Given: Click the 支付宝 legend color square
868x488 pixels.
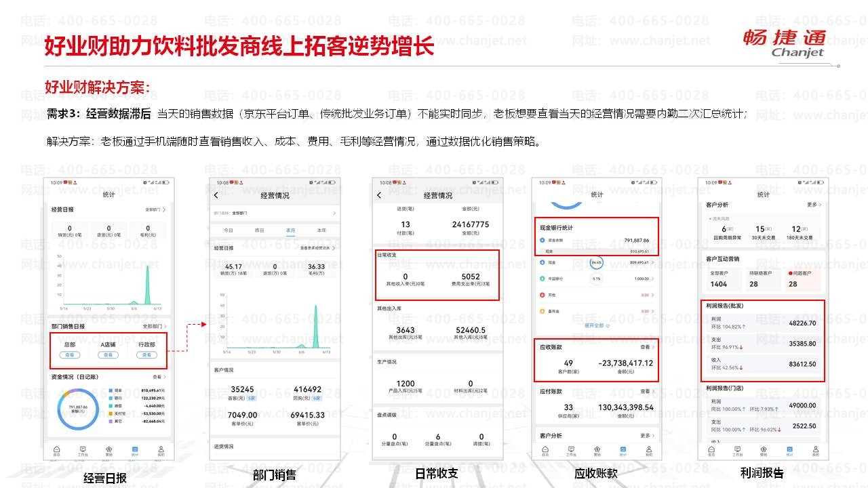Looking at the screenshot, I should coord(110,413).
